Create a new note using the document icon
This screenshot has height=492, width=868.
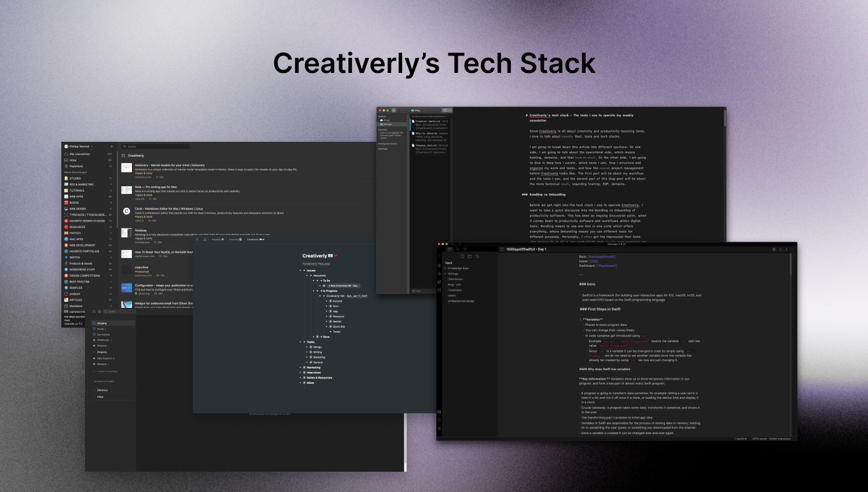click(x=462, y=256)
